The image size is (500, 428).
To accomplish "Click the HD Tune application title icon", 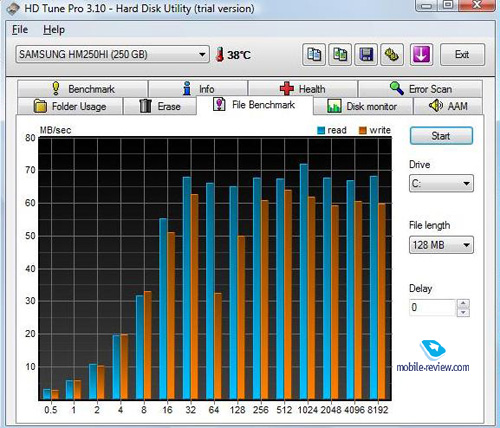I will (x=13, y=9).
